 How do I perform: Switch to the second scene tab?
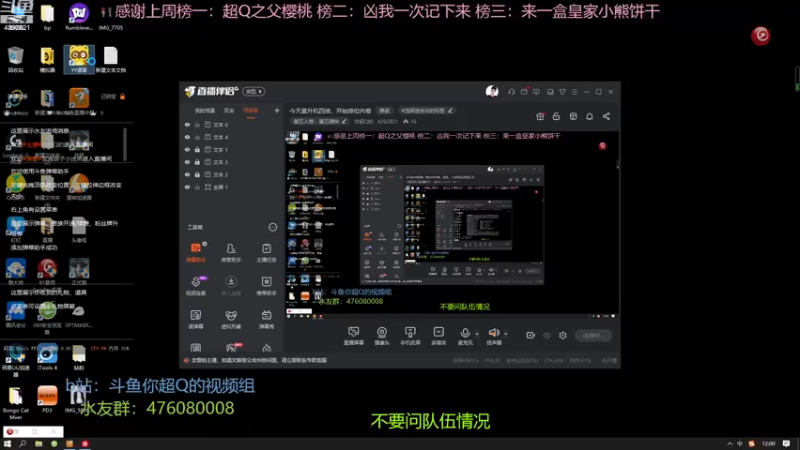tap(229, 110)
